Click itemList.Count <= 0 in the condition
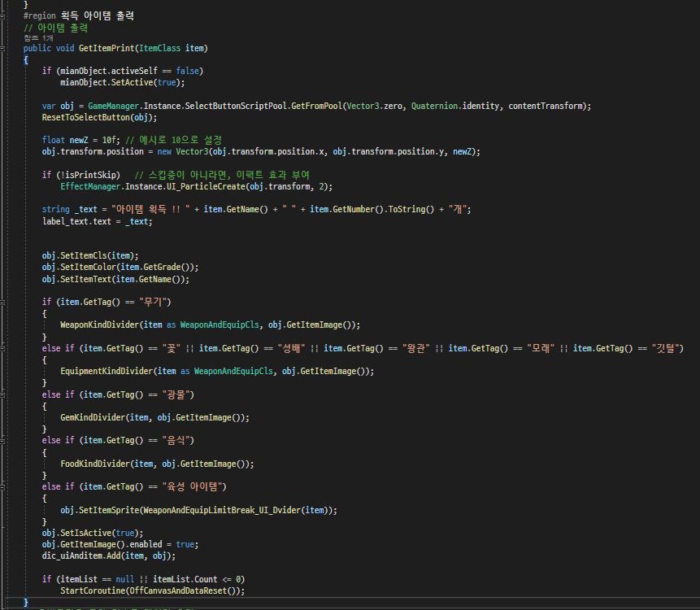 click(x=197, y=580)
